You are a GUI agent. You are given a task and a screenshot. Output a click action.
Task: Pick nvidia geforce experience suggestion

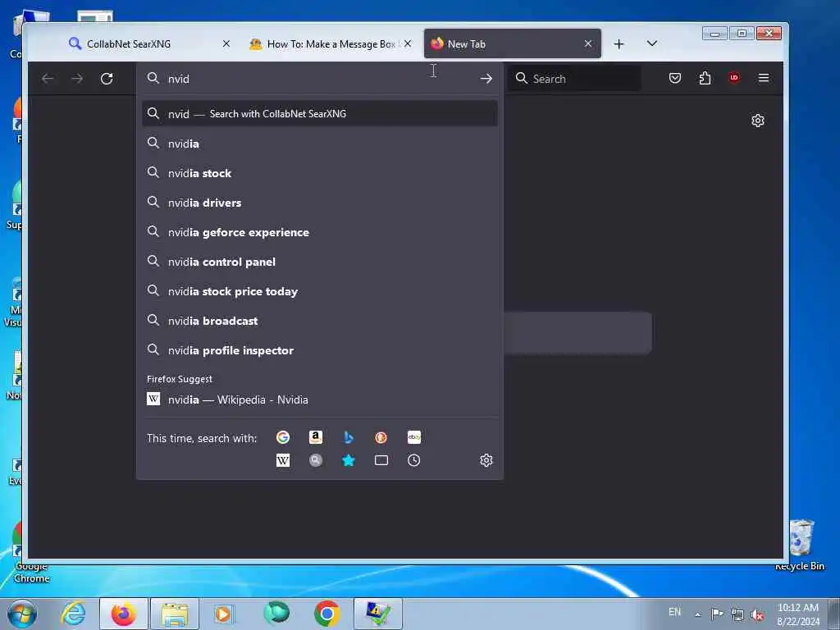(320, 232)
